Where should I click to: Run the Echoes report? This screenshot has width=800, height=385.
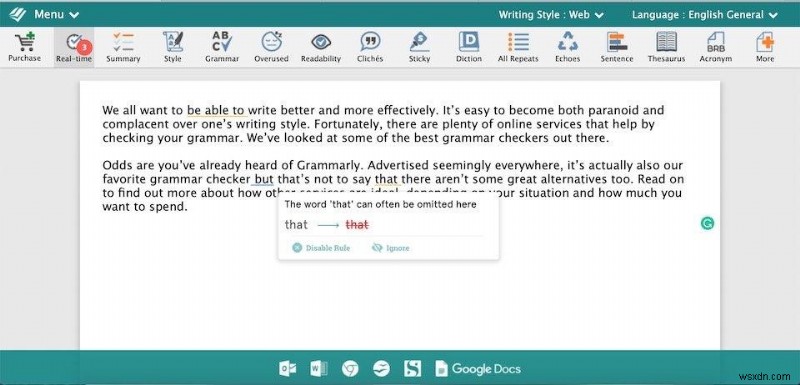567,47
